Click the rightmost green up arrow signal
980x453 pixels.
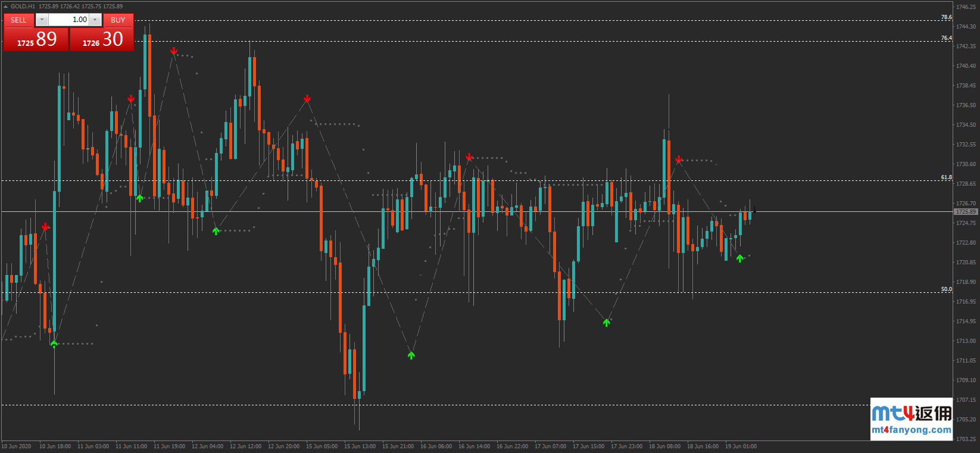pos(739,258)
